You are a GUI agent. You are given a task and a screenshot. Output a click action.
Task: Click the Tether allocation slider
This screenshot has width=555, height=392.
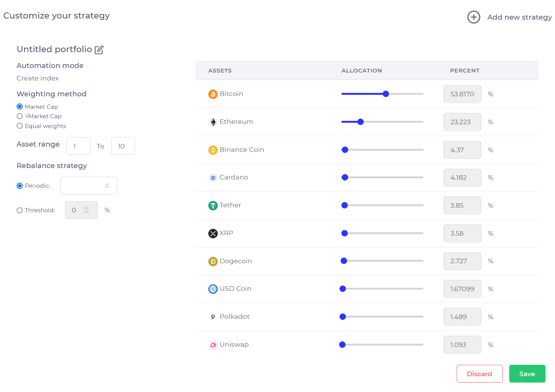[382, 205]
